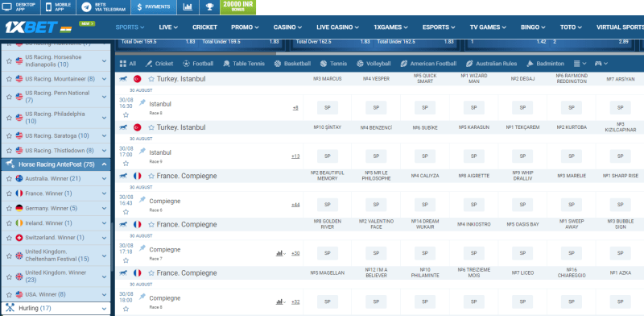Favorite US Racing Mountaineer
644x316 pixels.
9,79
